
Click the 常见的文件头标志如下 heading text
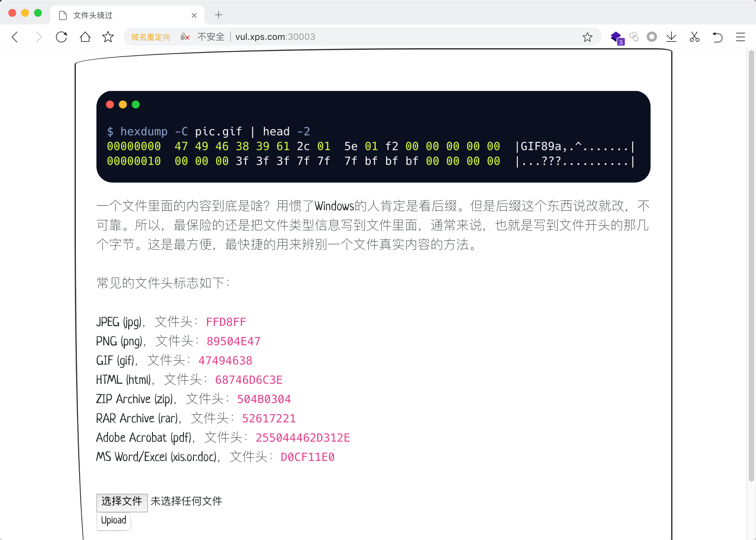point(163,283)
